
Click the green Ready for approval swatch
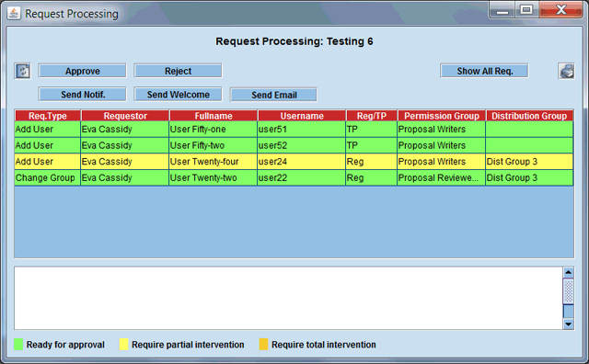[x=18, y=344]
